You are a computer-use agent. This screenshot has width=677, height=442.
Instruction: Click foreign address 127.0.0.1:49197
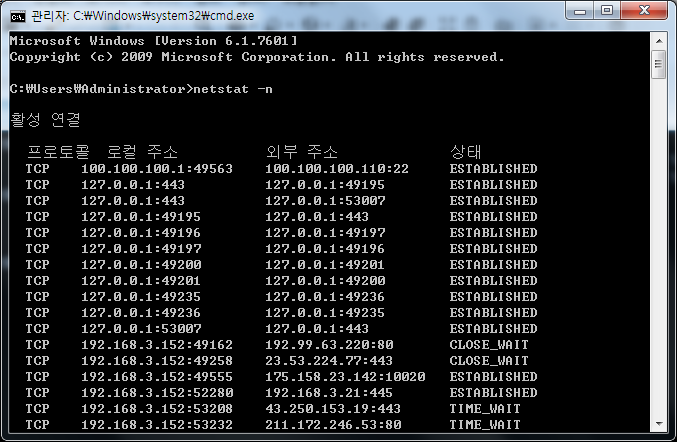pyautogui.click(x=325, y=233)
